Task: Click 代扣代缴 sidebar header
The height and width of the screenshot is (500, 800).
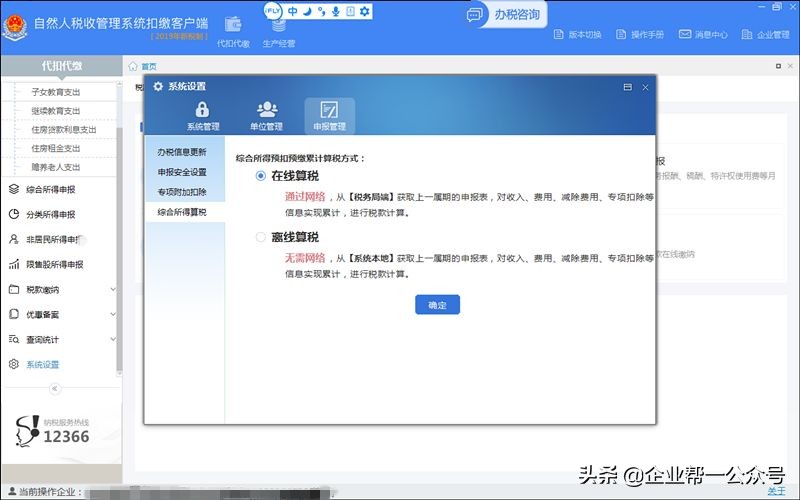Action: click(62, 66)
